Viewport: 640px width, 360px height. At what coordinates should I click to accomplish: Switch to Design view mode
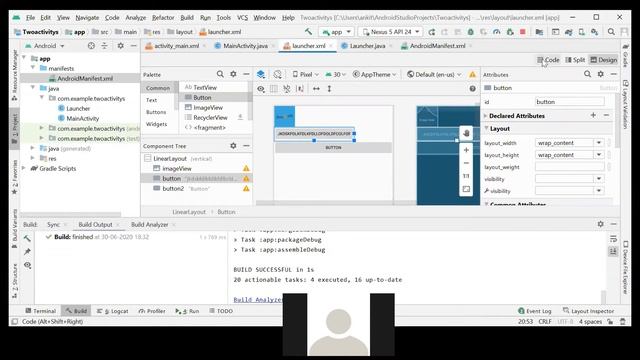tap(604, 60)
